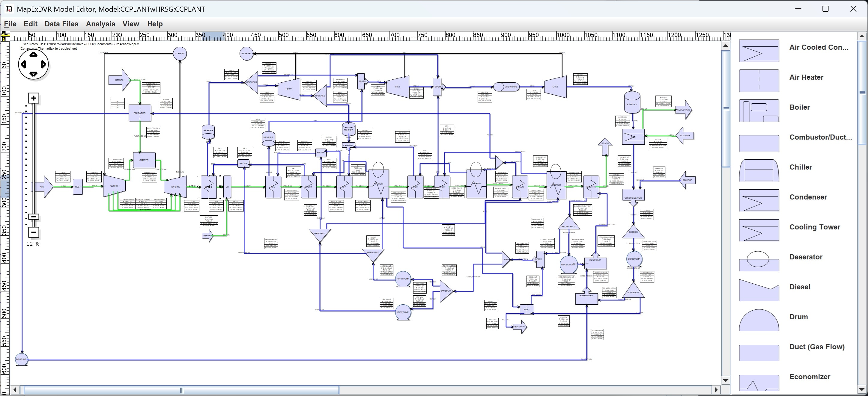Select the TURBINE block
The height and width of the screenshot is (396, 868).
coord(175,187)
